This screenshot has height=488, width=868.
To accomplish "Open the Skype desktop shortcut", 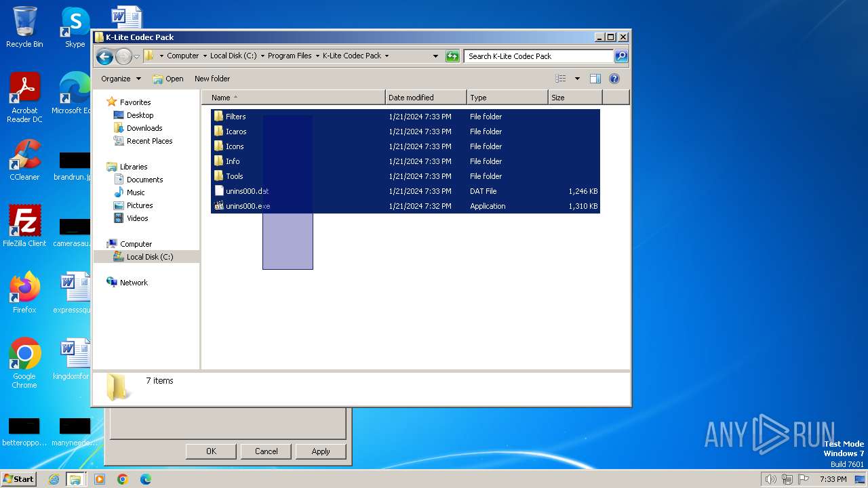I will coord(75,27).
